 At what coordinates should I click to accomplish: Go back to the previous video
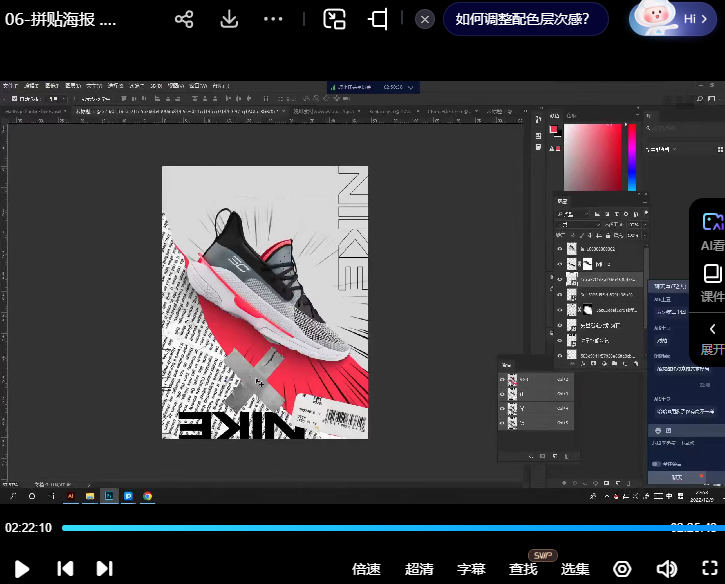coord(65,568)
